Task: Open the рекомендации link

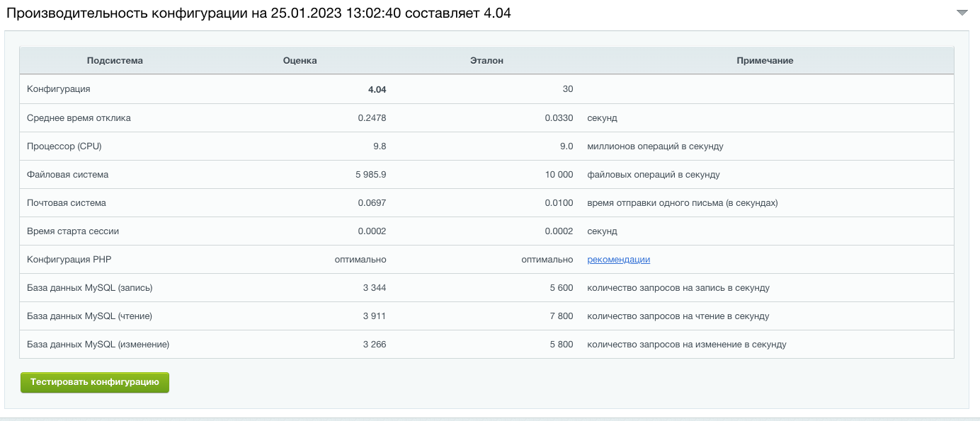Action: click(x=618, y=260)
